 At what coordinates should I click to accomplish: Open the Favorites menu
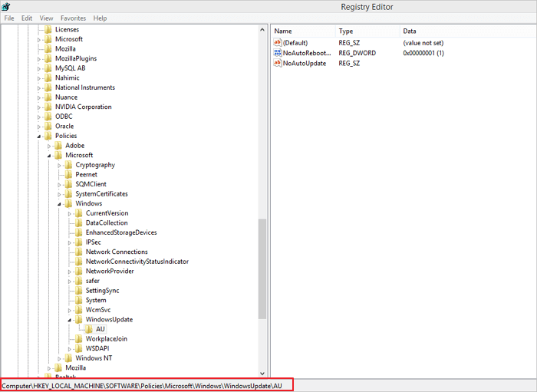[74, 18]
